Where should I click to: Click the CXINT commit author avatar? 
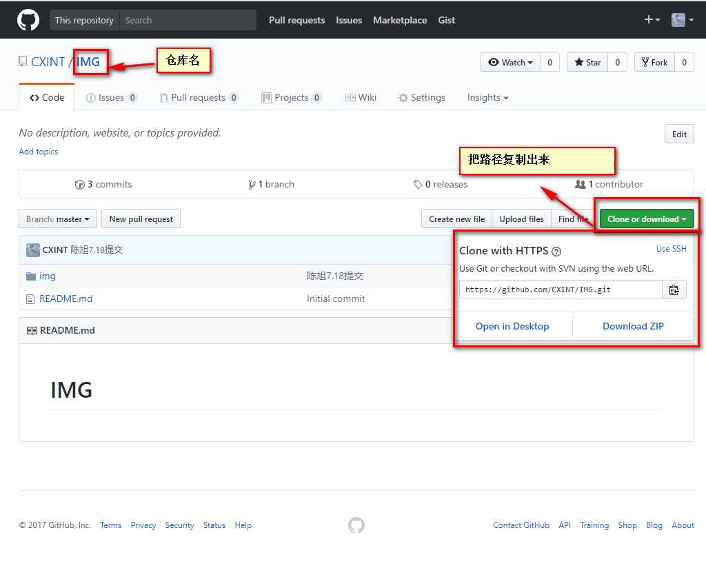pos(33,250)
